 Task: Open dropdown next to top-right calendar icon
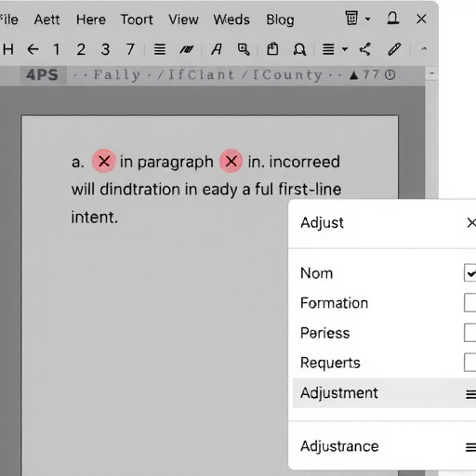coord(368,19)
